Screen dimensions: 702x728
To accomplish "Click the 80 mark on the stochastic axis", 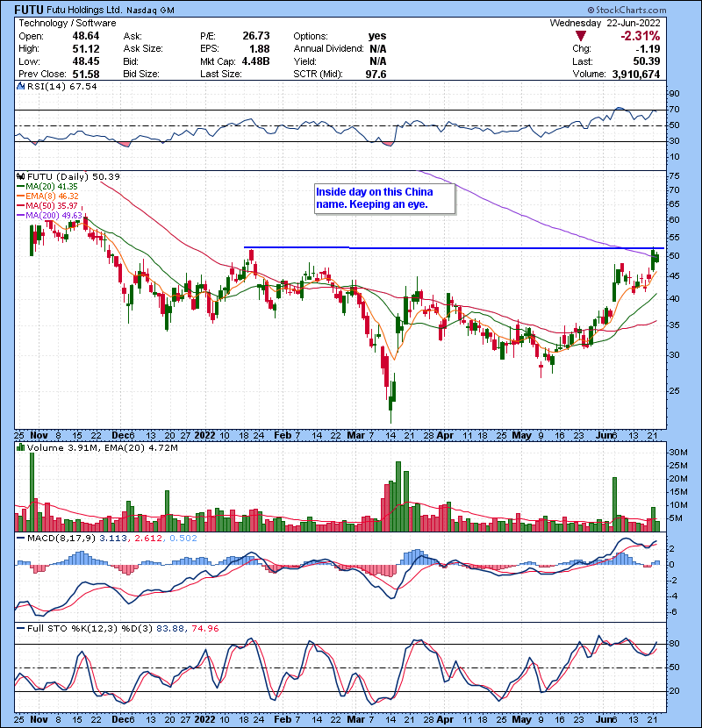I will [674, 644].
